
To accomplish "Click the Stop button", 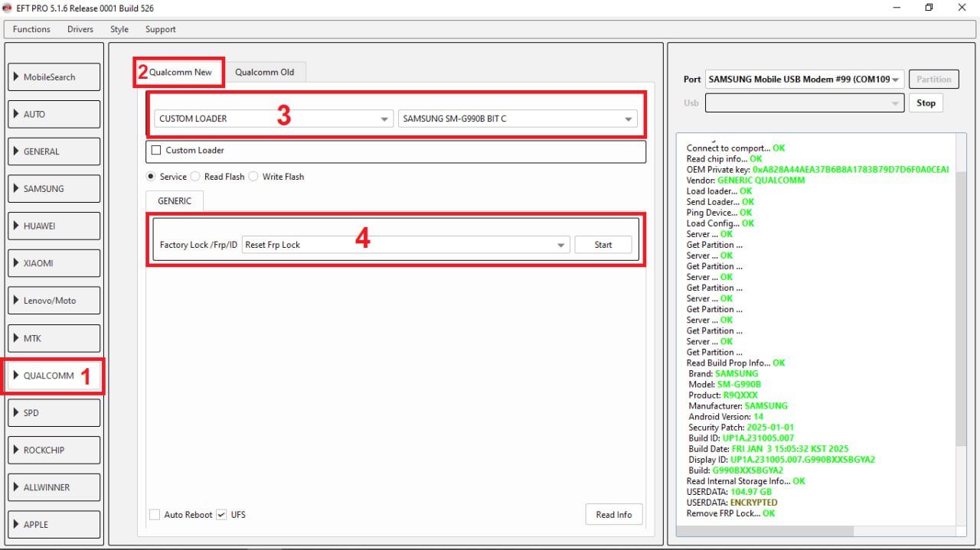I will coord(926,103).
